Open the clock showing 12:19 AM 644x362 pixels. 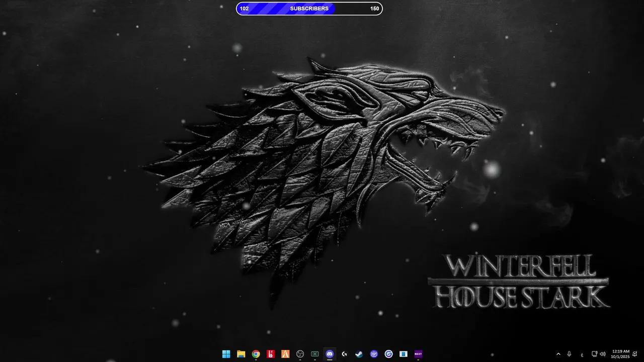(x=620, y=354)
